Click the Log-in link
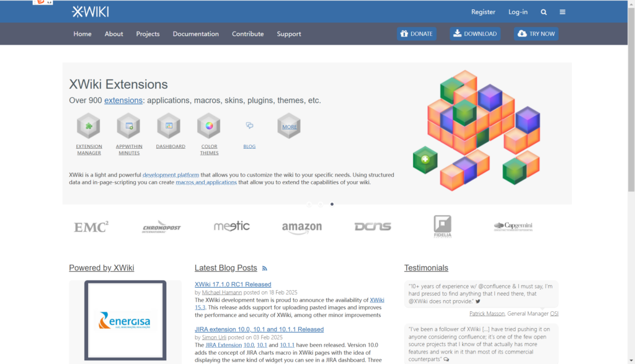 point(518,12)
